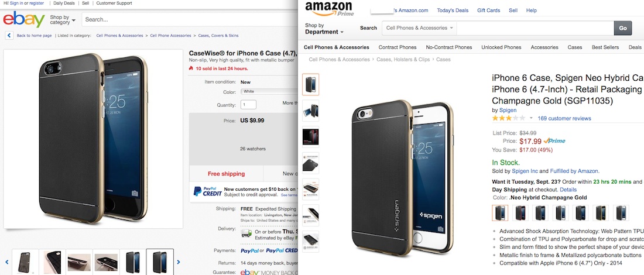Click the PayPal Credit logo
Image resolution: width=644 pixels, height=275 pixels.
[207, 191]
